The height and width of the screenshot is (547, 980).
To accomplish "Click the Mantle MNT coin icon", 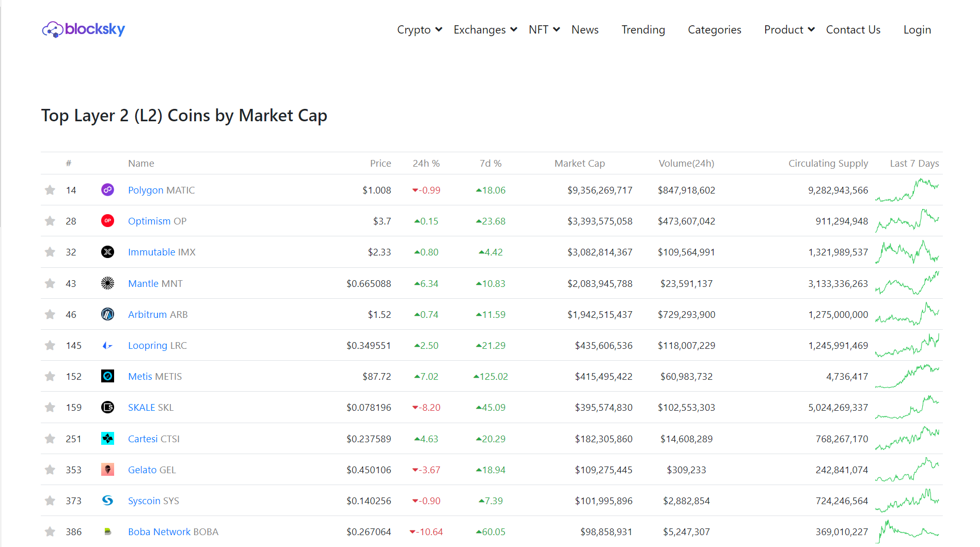I will tap(107, 283).
